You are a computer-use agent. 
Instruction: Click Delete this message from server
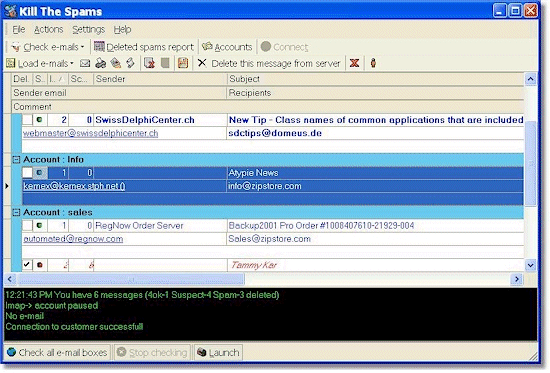point(269,63)
